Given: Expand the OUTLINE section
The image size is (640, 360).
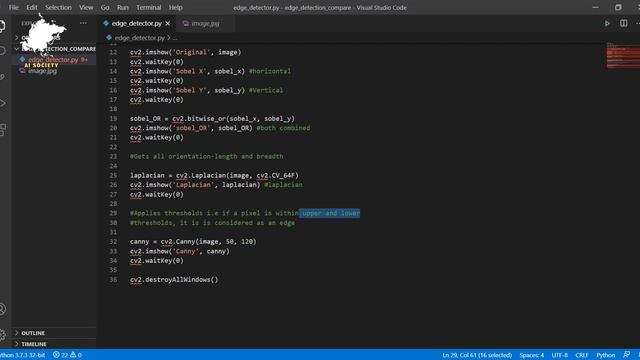Looking at the screenshot, I should (x=54, y=333).
